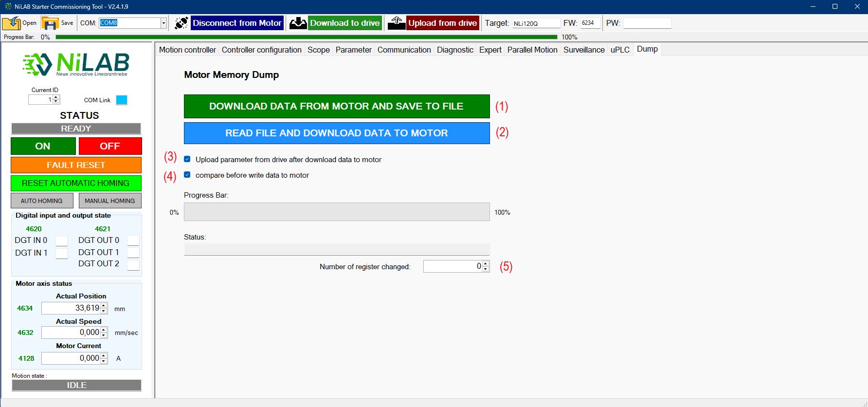Expand the COM port dropdown

163,23
